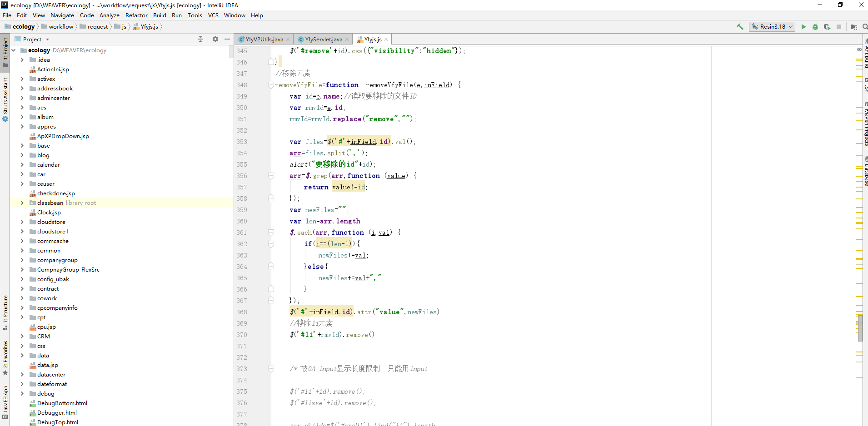Run the Resin3.18 configuration
This screenshot has height=426, width=868.
tap(803, 27)
